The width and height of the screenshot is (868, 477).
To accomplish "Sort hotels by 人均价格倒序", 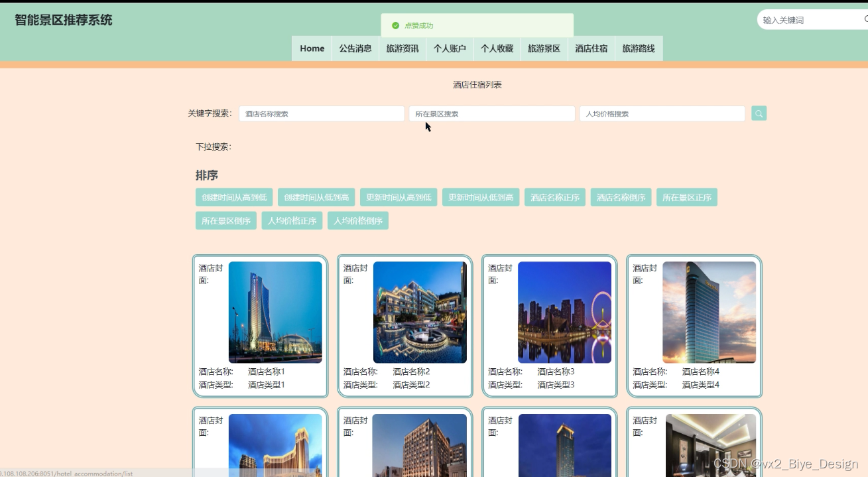I will tap(358, 221).
